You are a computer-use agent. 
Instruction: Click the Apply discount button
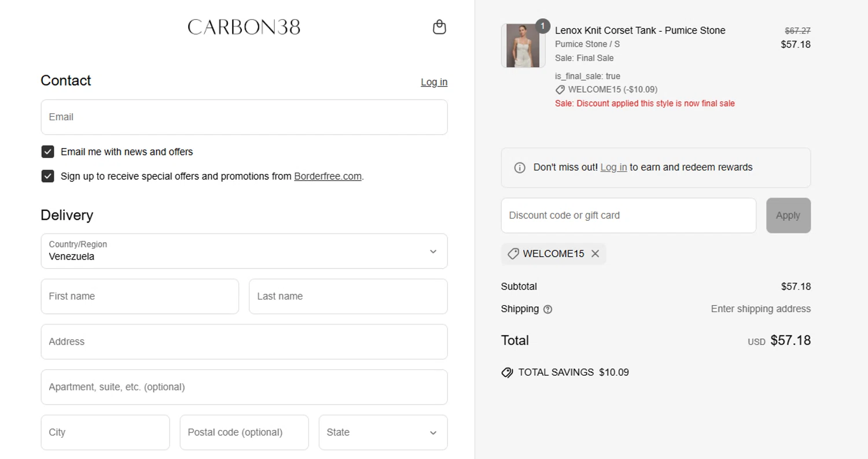tap(788, 216)
